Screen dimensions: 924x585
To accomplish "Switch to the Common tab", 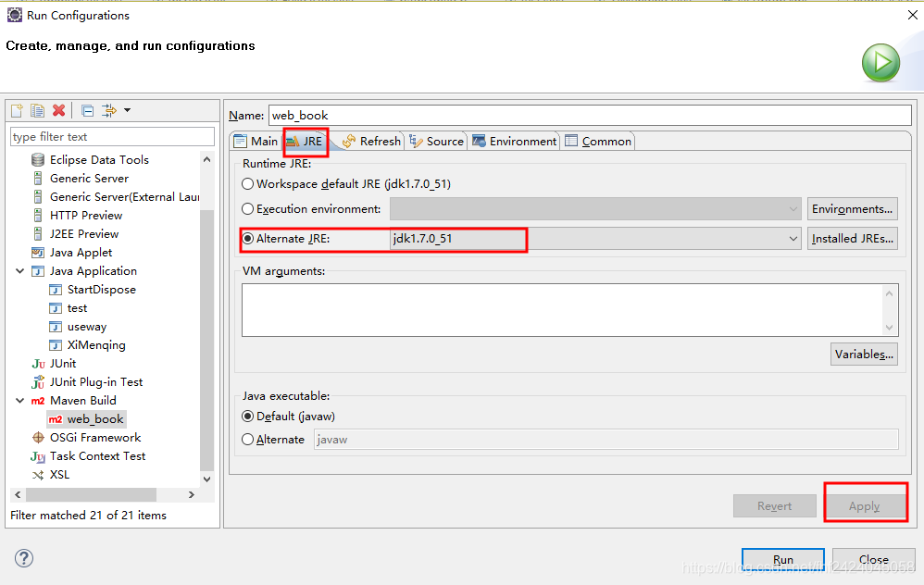I will [599, 142].
